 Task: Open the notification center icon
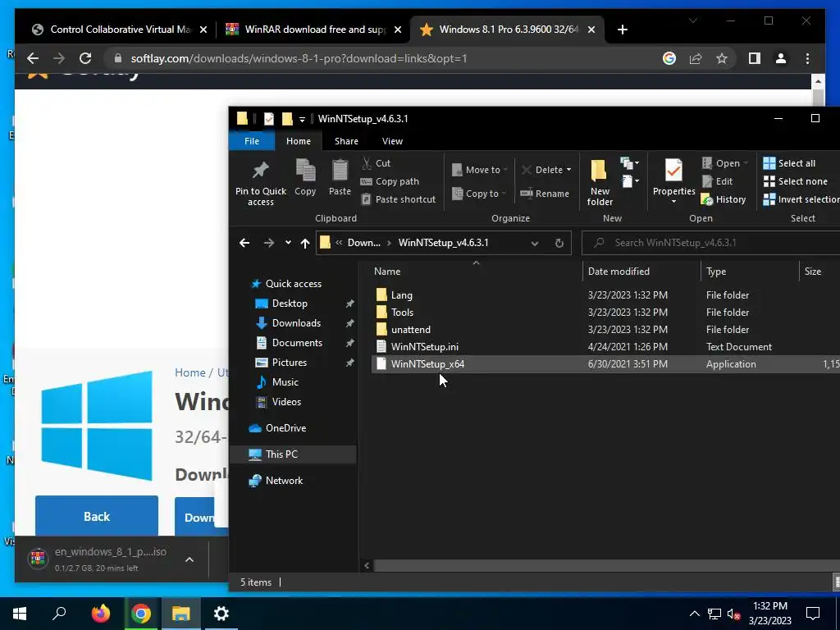click(813, 614)
